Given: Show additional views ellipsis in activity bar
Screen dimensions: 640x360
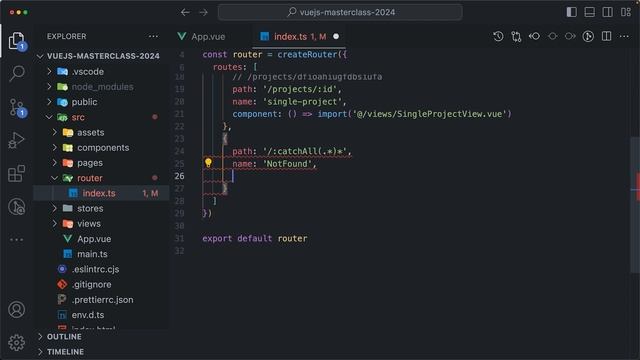Looking at the screenshot, I should pos(16,240).
